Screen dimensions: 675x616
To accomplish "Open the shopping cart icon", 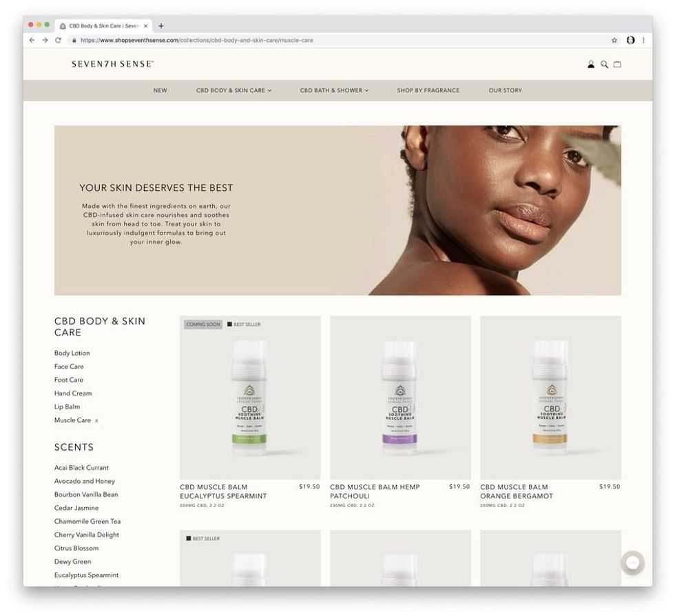I will pos(617,64).
